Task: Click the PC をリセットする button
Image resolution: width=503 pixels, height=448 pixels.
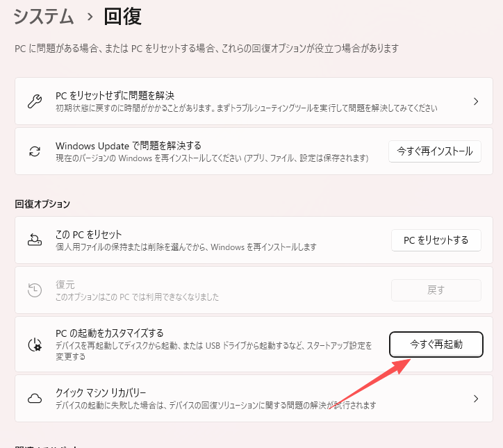Action: (436, 240)
